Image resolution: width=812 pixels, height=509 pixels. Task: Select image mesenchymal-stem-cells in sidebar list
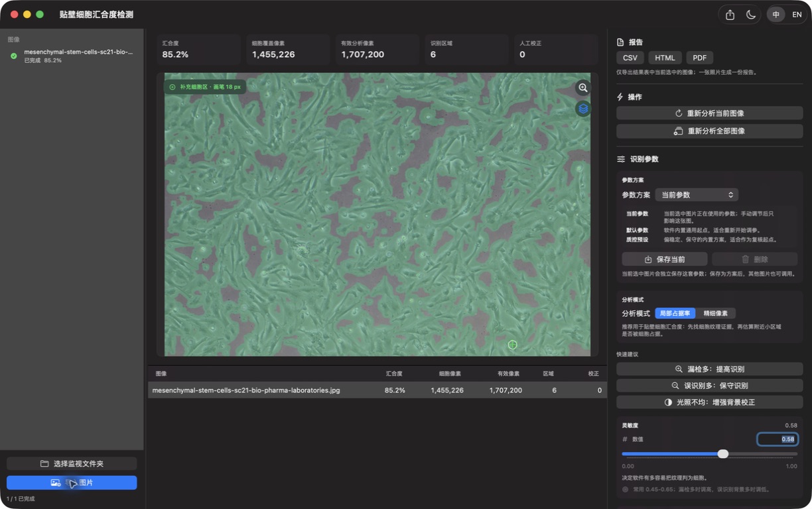click(72, 56)
